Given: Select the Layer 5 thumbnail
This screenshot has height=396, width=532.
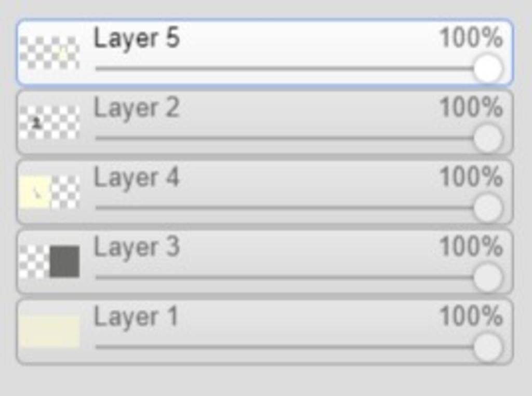Looking at the screenshot, I should pyautogui.click(x=49, y=52).
